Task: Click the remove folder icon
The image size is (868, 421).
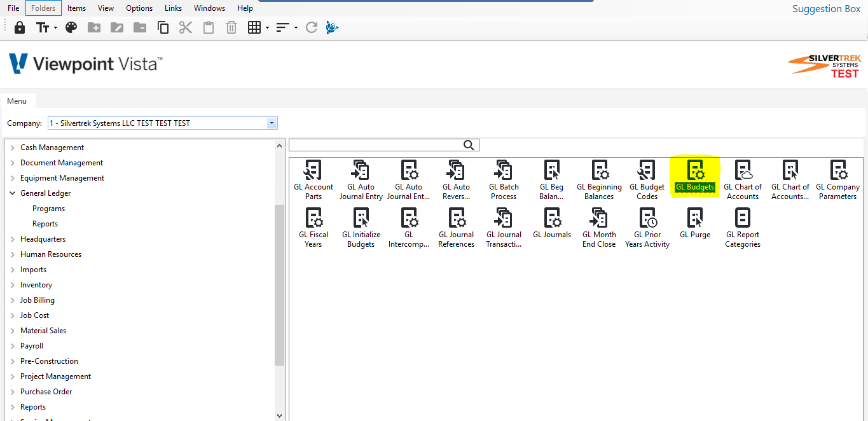Action: click(140, 27)
